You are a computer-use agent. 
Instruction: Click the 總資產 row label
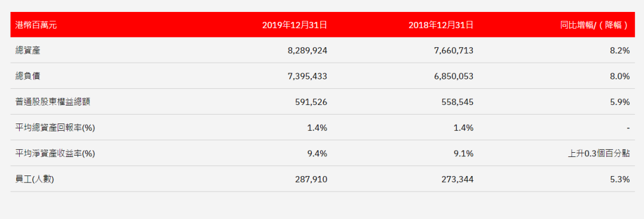click(x=27, y=51)
